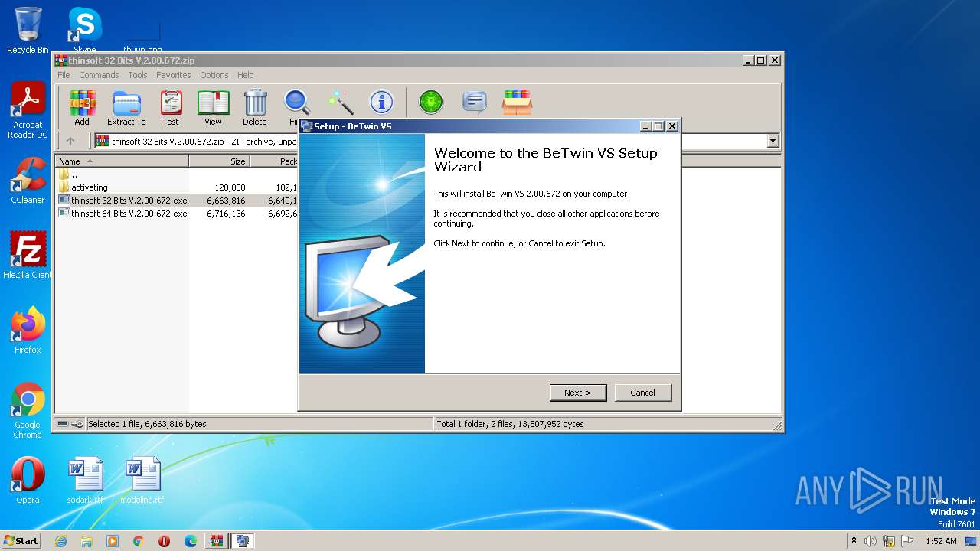Click the green VirusScan bug icon
Image resolution: width=980 pixels, height=551 pixels.
pos(430,102)
